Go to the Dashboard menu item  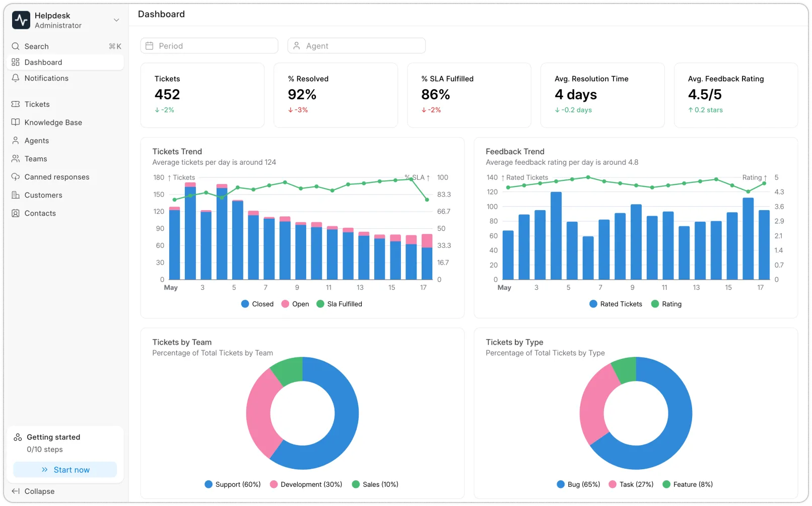point(43,62)
